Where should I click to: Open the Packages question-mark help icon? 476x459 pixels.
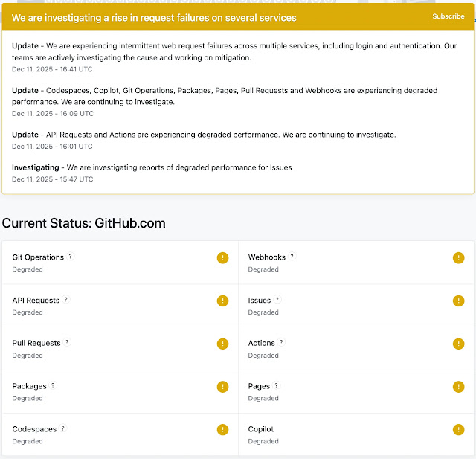click(53, 385)
